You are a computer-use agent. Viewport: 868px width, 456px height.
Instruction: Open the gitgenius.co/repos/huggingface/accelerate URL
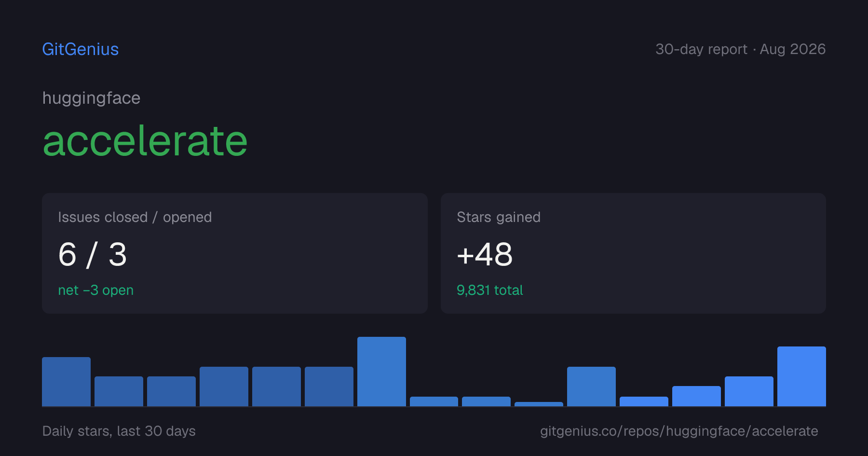point(679,431)
